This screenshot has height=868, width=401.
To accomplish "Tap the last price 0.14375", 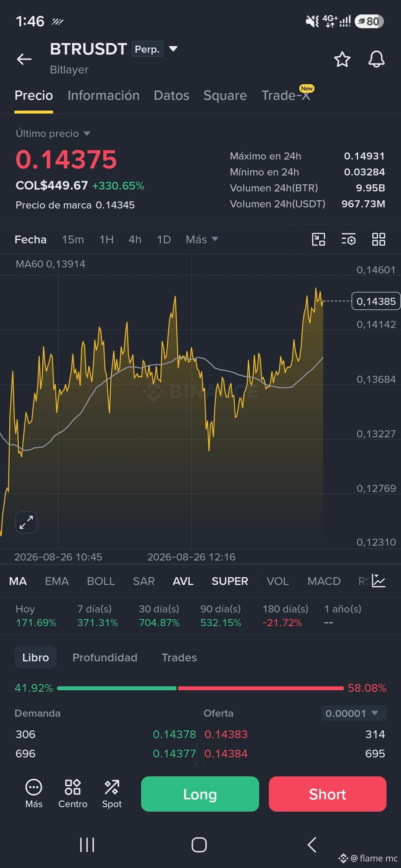I will [66, 160].
